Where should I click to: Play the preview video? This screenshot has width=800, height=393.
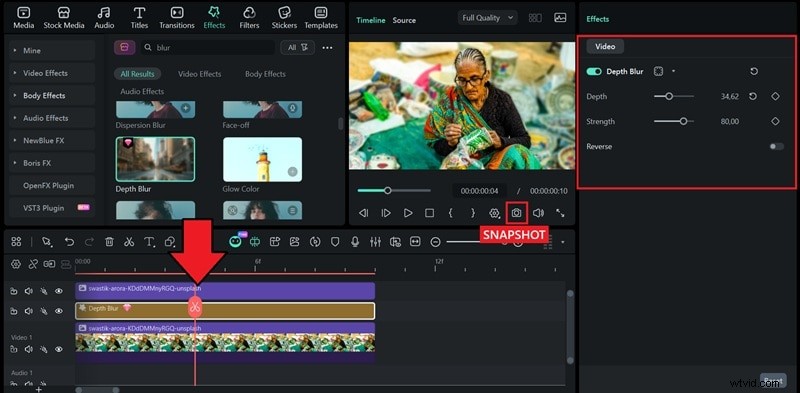click(x=408, y=213)
